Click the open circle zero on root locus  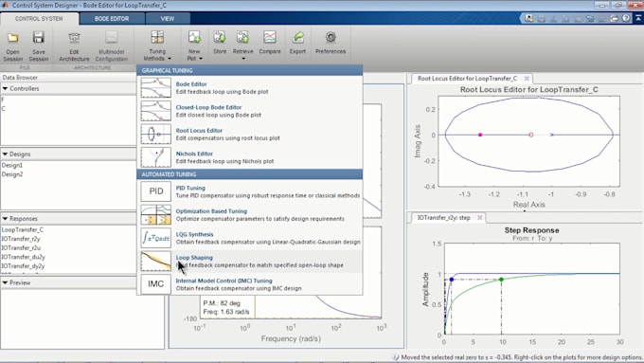pos(530,135)
